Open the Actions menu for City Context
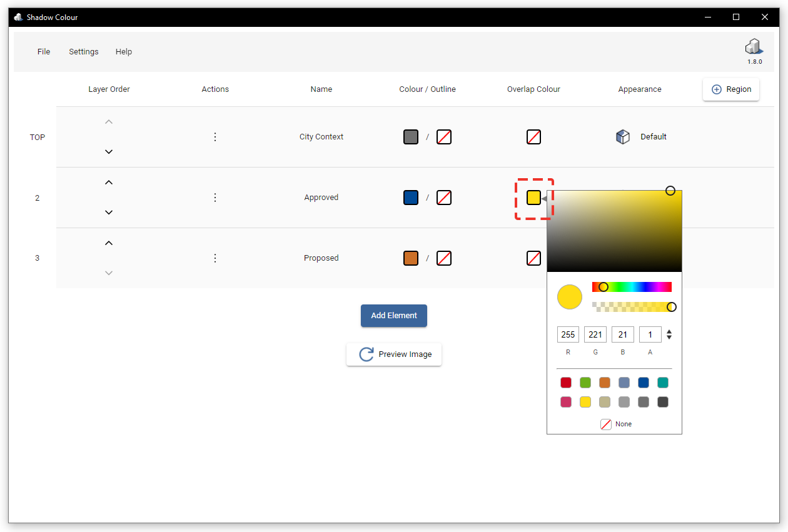 (x=215, y=136)
